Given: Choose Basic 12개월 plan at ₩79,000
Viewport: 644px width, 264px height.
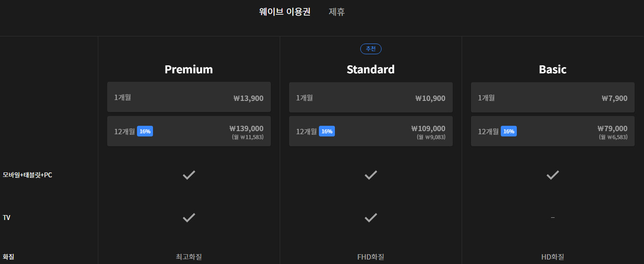Looking at the screenshot, I should [552, 131].
